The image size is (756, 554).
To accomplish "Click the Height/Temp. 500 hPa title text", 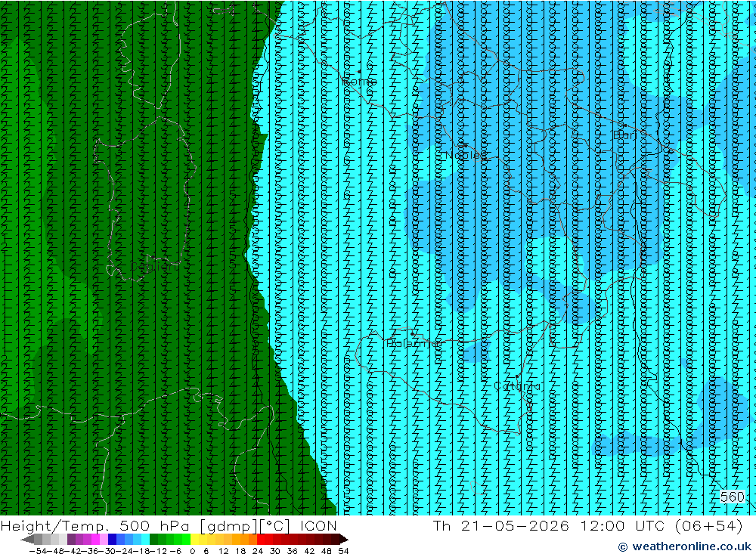I will point(95,526).
